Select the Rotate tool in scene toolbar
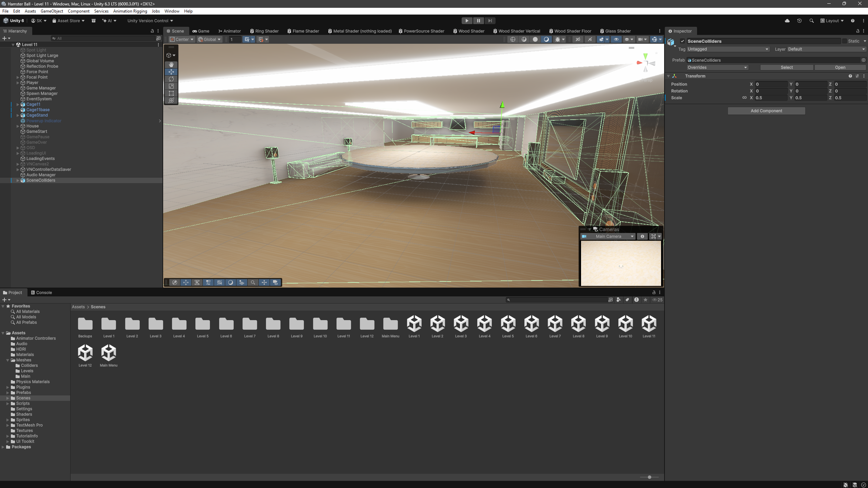The width and height of the screenshot is (868, 488). [171, 79]
